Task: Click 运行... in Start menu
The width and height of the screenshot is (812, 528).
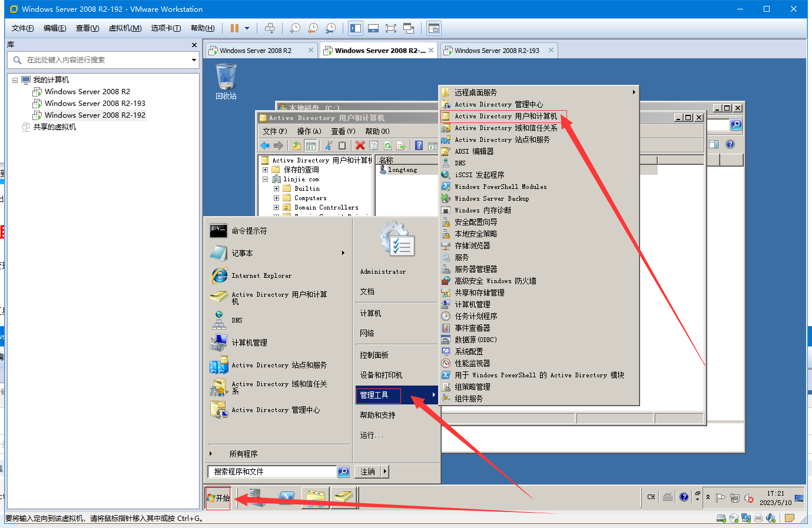Action: pyautogui.click(x=372, y=435)
